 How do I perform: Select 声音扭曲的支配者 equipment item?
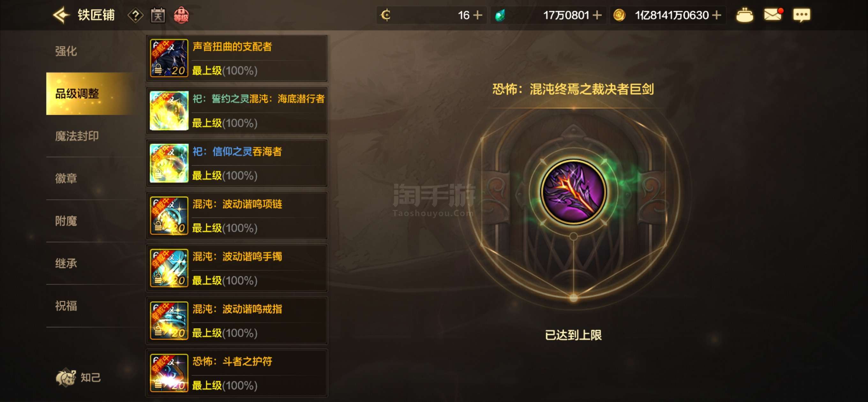pos(237,58)
